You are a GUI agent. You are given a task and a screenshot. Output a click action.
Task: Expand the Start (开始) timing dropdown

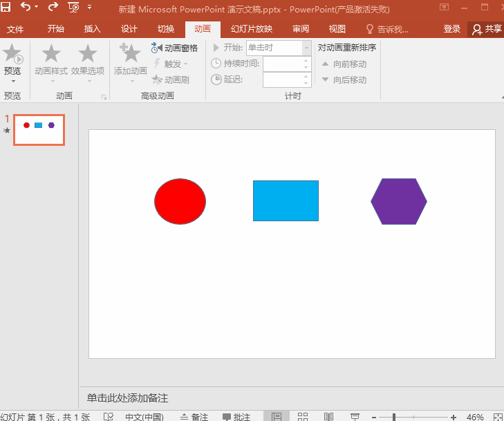tap(306, 48)
